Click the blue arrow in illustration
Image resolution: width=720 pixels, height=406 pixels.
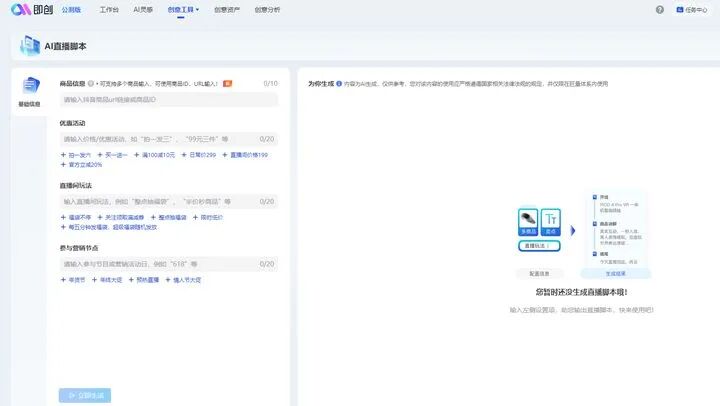pos(573,231)
